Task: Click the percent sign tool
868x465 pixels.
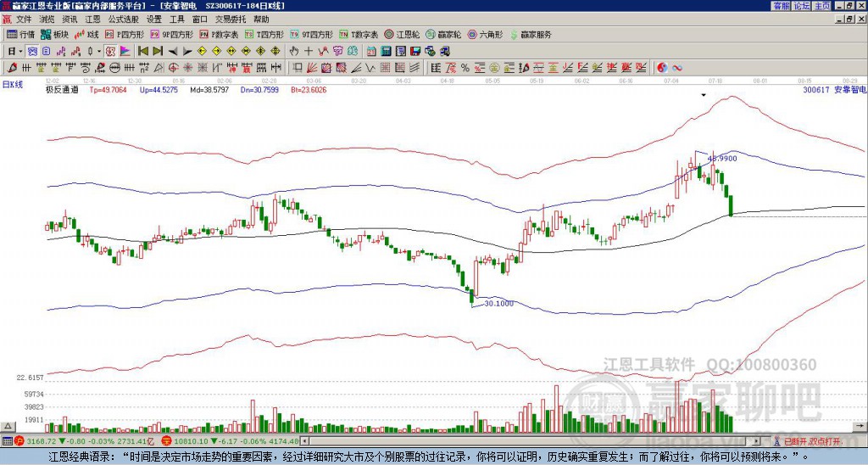Action: 465,68
